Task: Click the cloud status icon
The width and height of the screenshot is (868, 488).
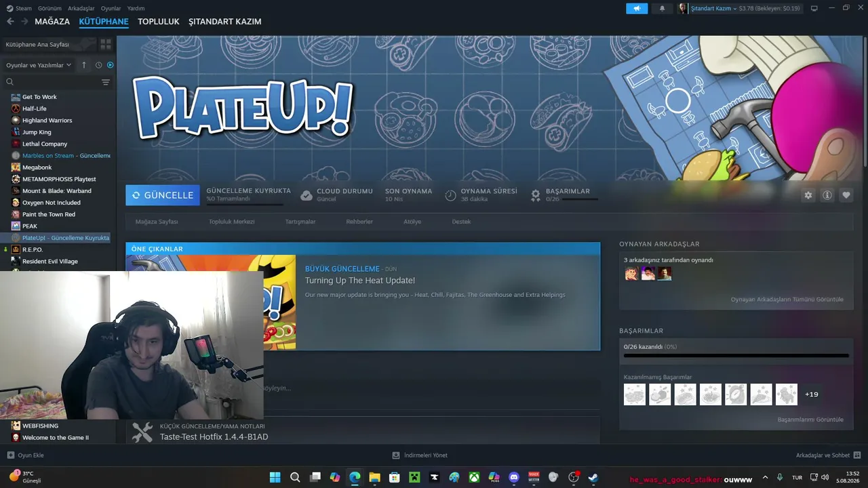Action: point(307,195)
